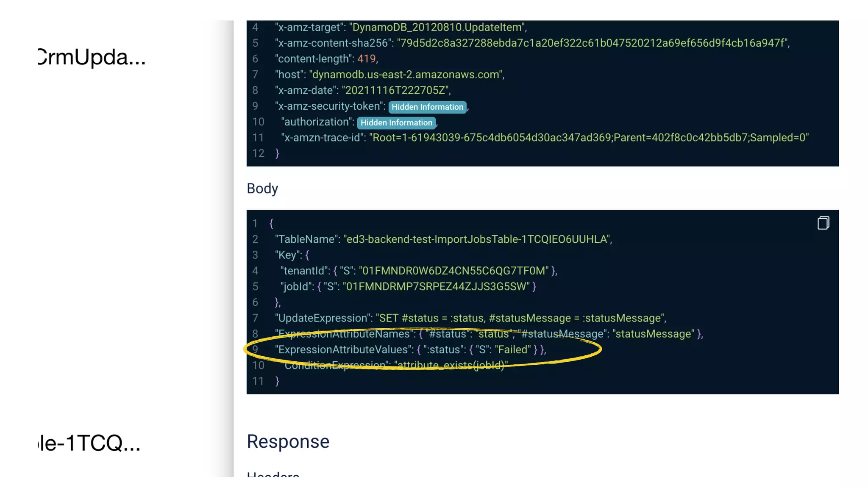Click the Response section heading
868x488 pixels.
pyautogui.click(x=288, y=441)
